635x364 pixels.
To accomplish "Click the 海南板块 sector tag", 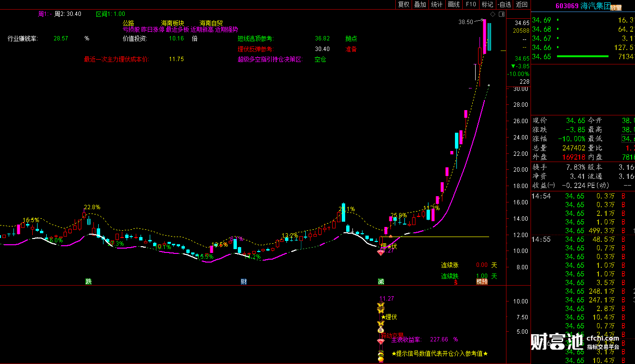I will (x=172, y=23).
